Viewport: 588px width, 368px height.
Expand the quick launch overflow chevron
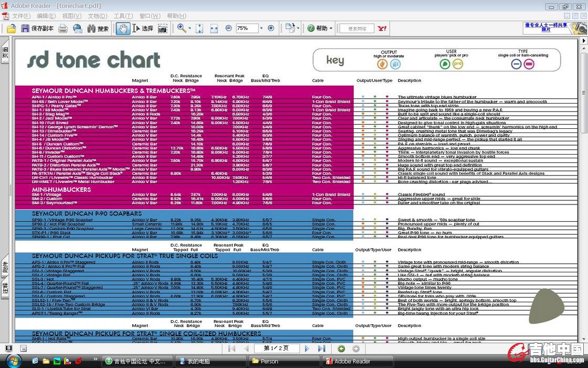95,360
